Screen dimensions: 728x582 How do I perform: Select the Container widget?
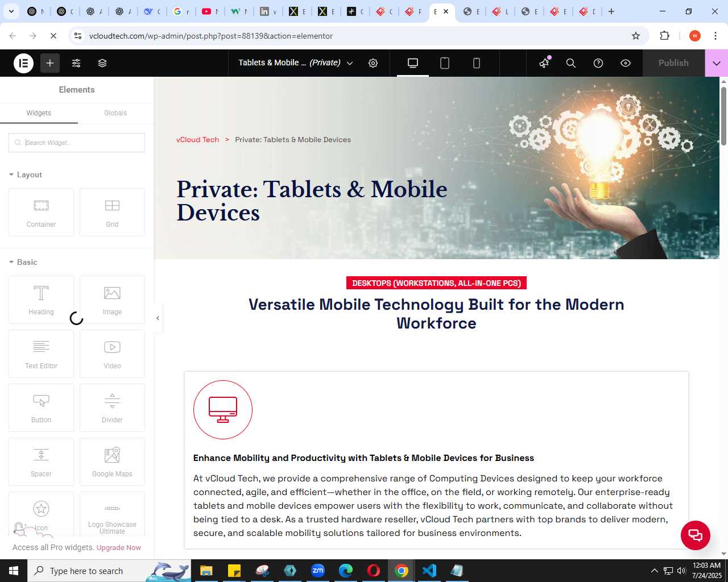point(41,212)
